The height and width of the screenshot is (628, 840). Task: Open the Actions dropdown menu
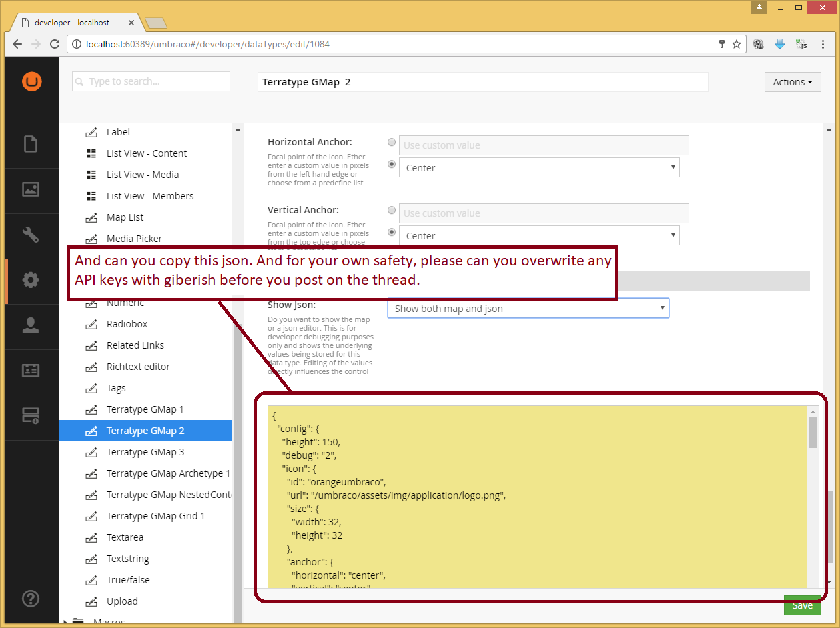coord(793,82)
